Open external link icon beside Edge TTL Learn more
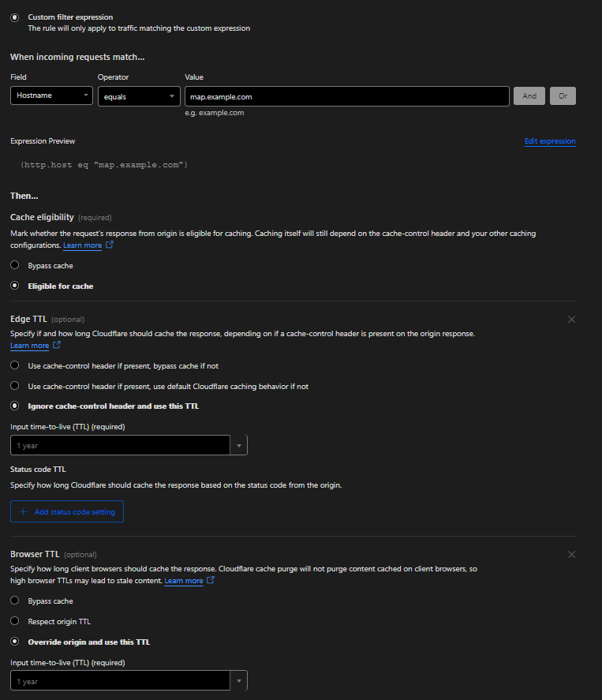 [57, 346]
